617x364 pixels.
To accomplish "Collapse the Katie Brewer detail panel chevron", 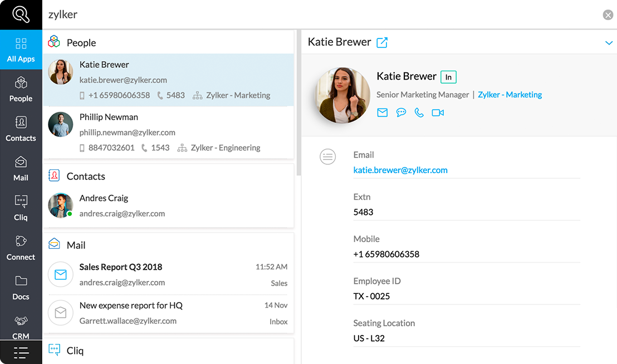I will click(x=609, y=43).
